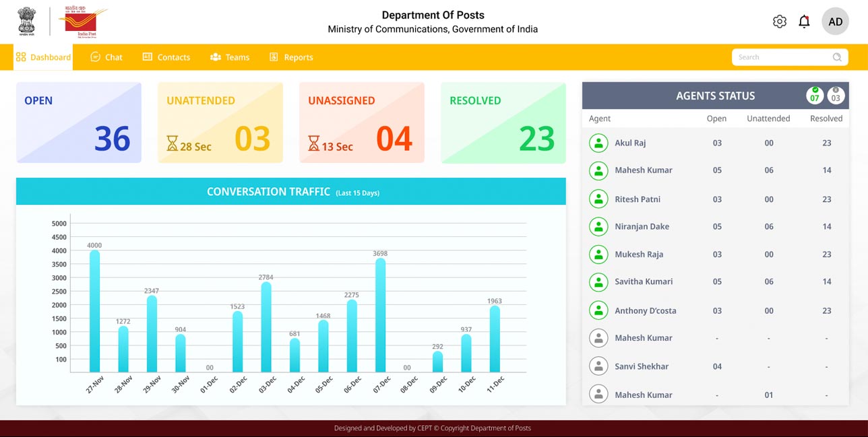
Task: Open the settings gear icon
Action: 780,22
